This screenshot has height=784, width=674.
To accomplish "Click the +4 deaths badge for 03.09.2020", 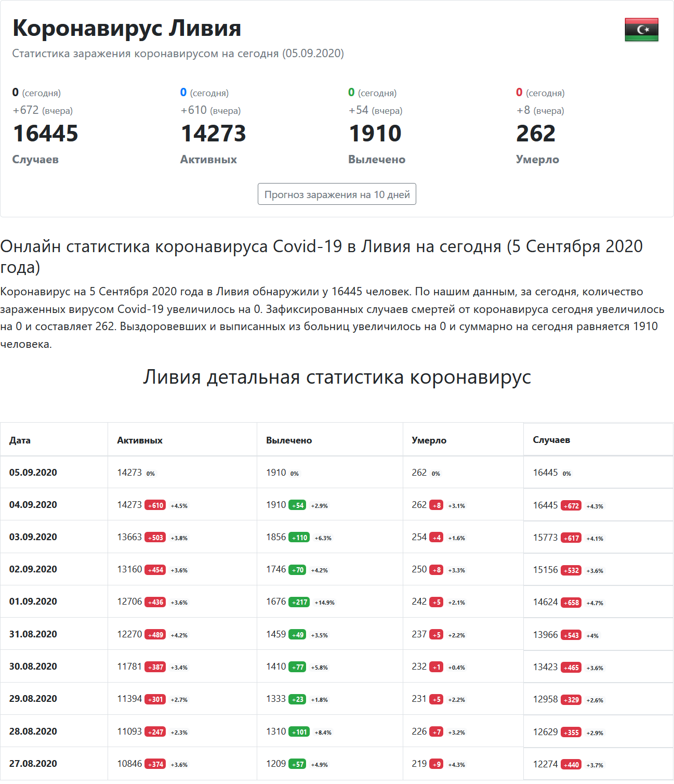I will (x=437, y=538).
